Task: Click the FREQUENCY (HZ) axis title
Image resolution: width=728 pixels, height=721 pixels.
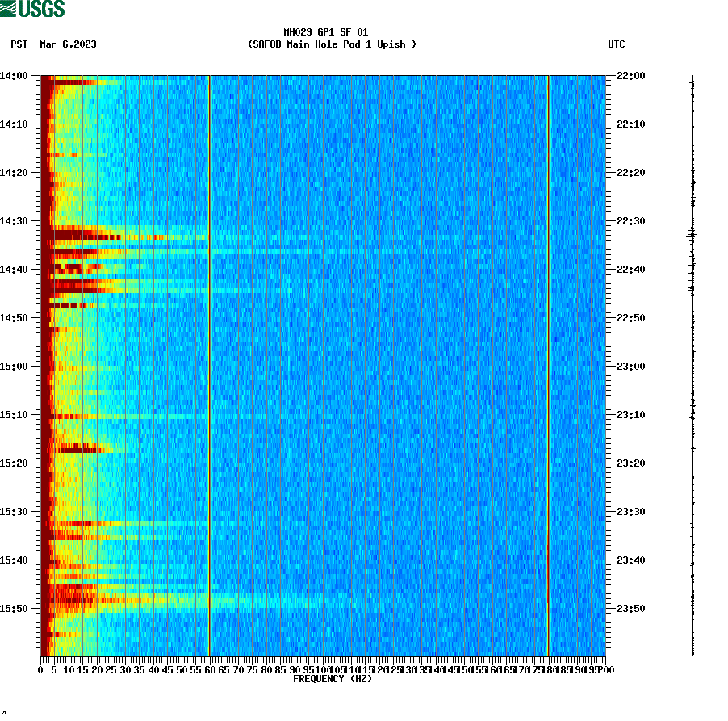Action: click(x=335, y=680)
